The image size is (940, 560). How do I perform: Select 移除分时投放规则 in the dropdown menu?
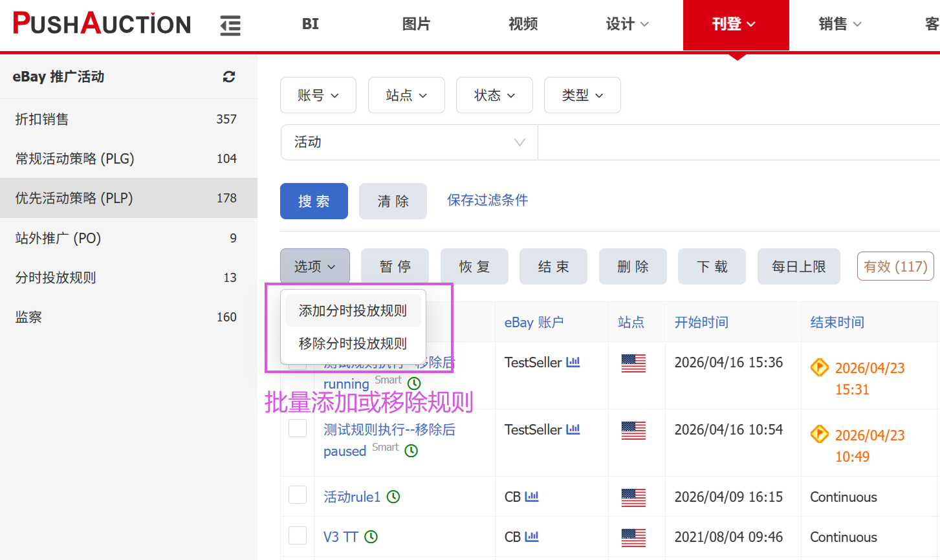pos(353,343)
